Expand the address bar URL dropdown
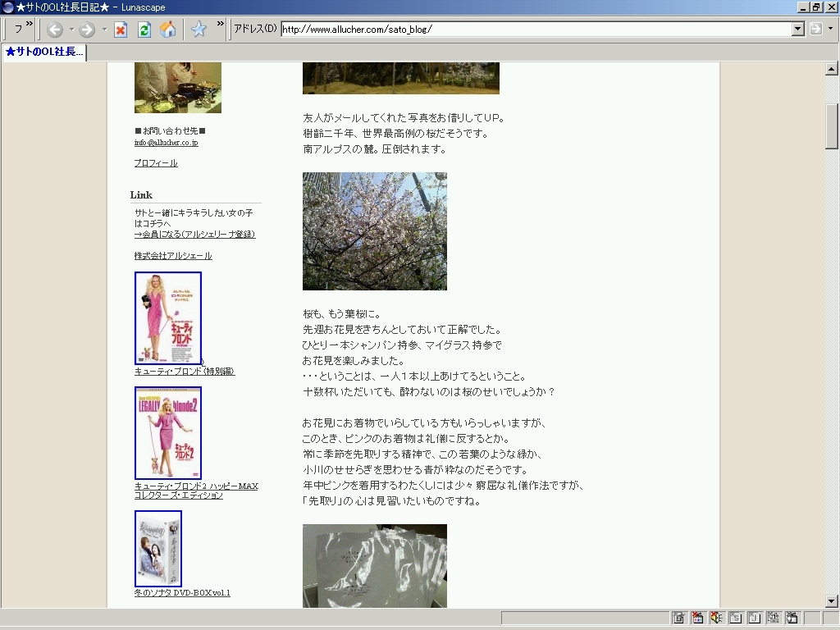The width and height of the screenshot is (840, 630). (x=798, y=30)
